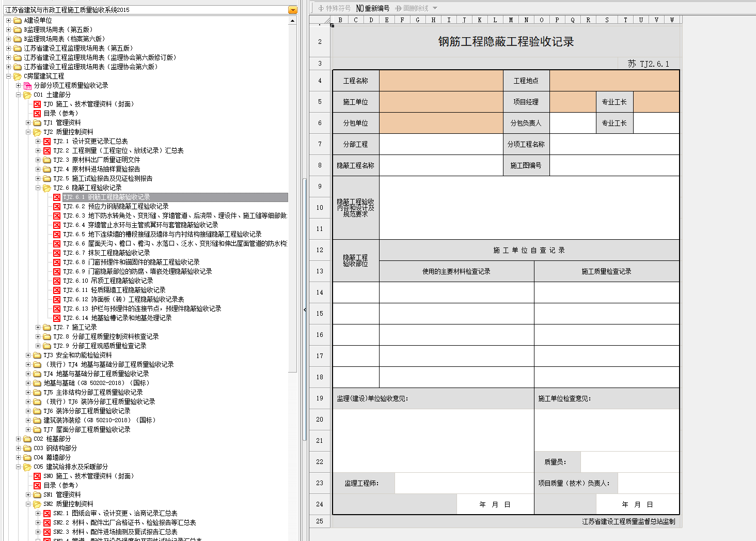Screen dimensions: 756x541
Task: Click the folder icon of TJ3 安全和功能检验资料
Action: [37, 355]
